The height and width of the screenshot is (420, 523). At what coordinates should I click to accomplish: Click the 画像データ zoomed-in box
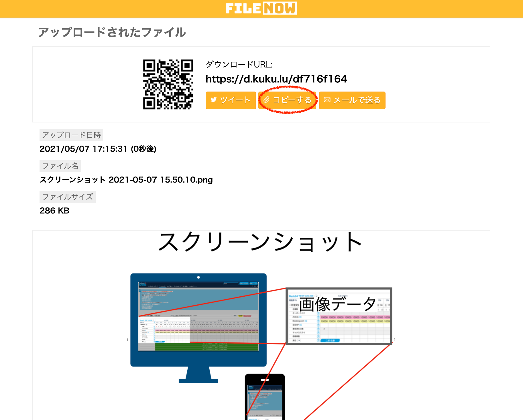pyautogui.click(x=339, y=316)
